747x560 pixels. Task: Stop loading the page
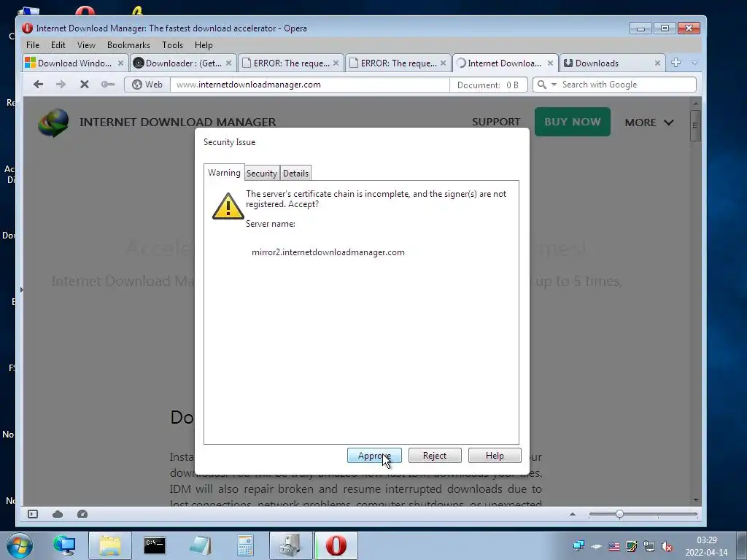click(85, 85)
